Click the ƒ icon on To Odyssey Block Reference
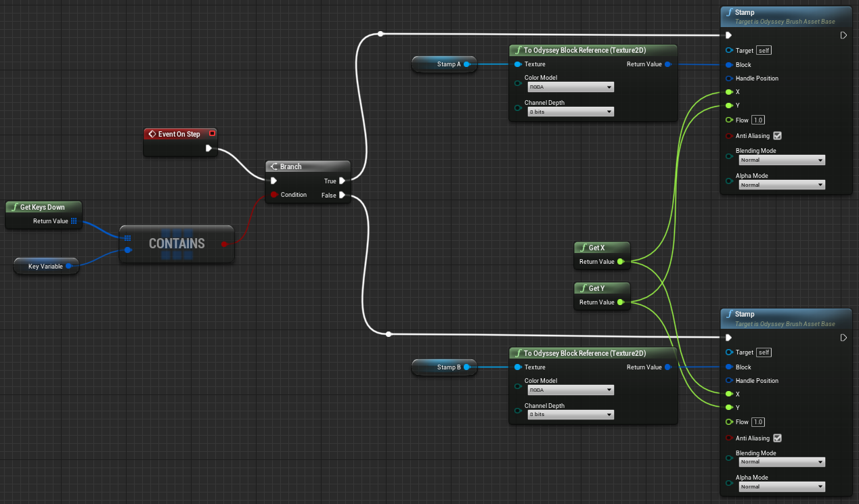Image resolution: width=859 pixels, height=504 pixels. point(519,50)
